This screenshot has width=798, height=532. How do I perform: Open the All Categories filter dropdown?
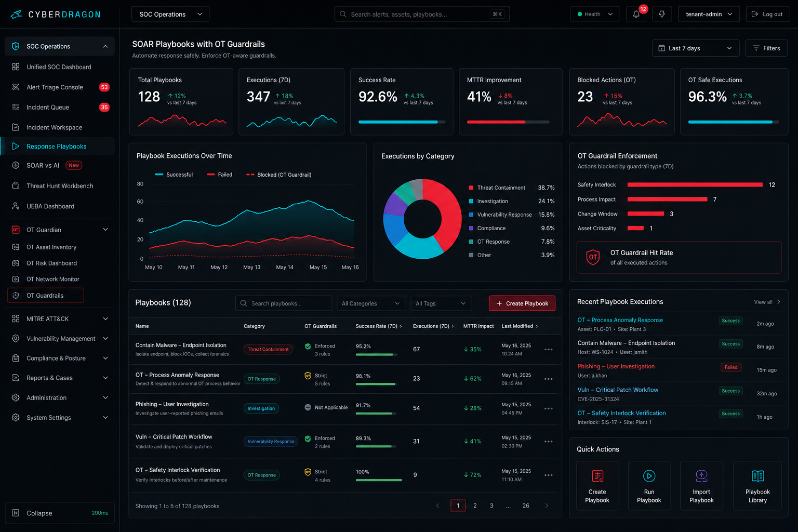click(371, 303)
